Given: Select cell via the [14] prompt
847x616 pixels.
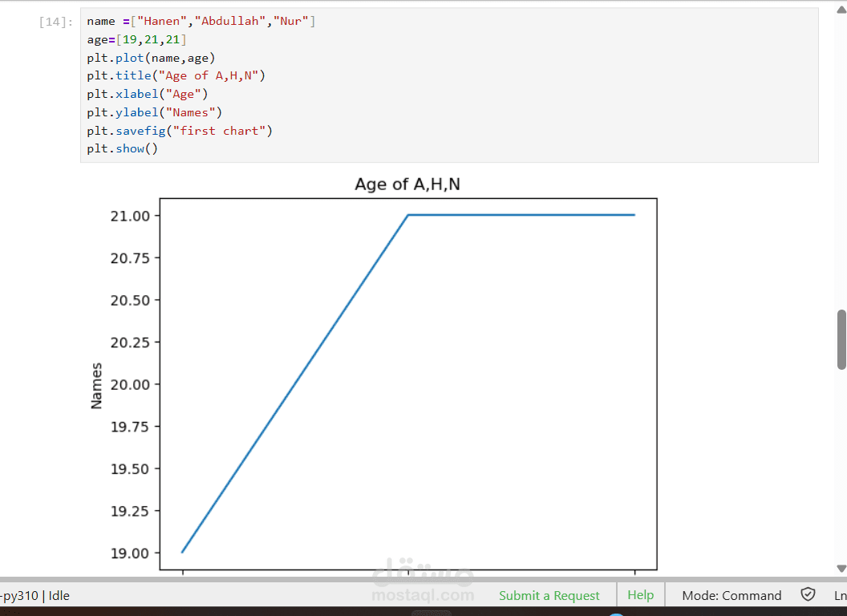Looking at the screenshot, I should click(x=56, y=22).
